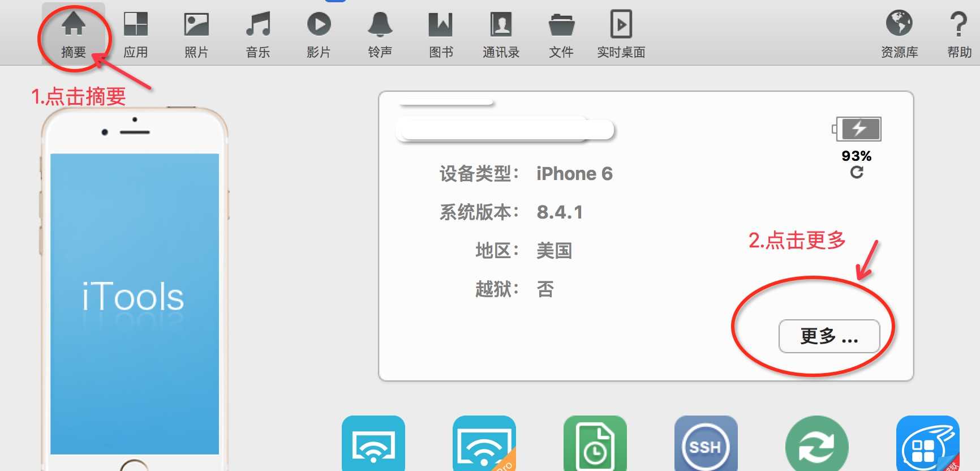Viewport: 980px width, 471px height.
Task: Launch the Wi-Fi screen icon with Pro badge
Action: [x=484, y=443]
